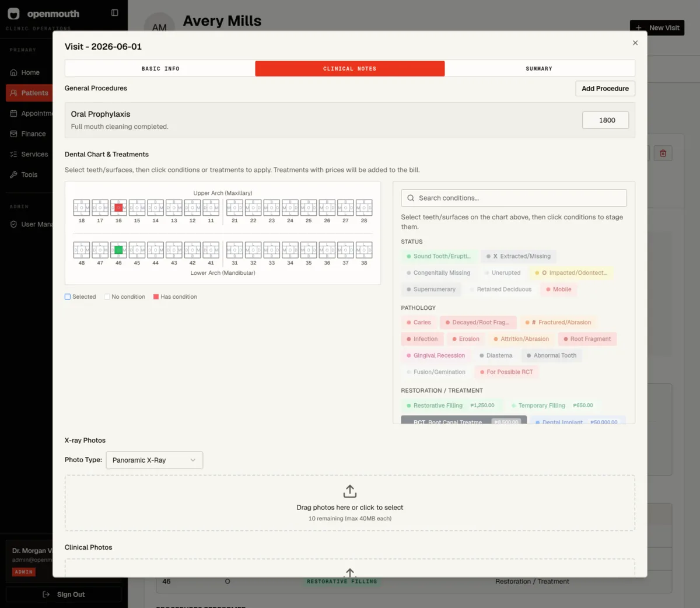Select green-marked tooth 46

point(118,250)
